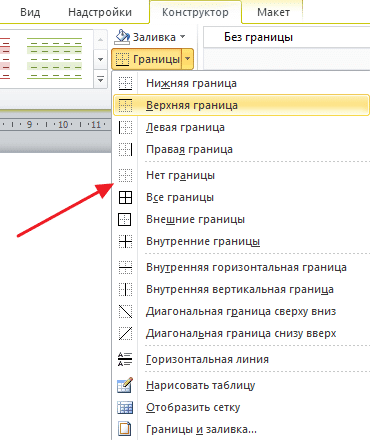Apply Внутренние границы from label
Screen dimensions: 370x440
[x=203, y=241]
